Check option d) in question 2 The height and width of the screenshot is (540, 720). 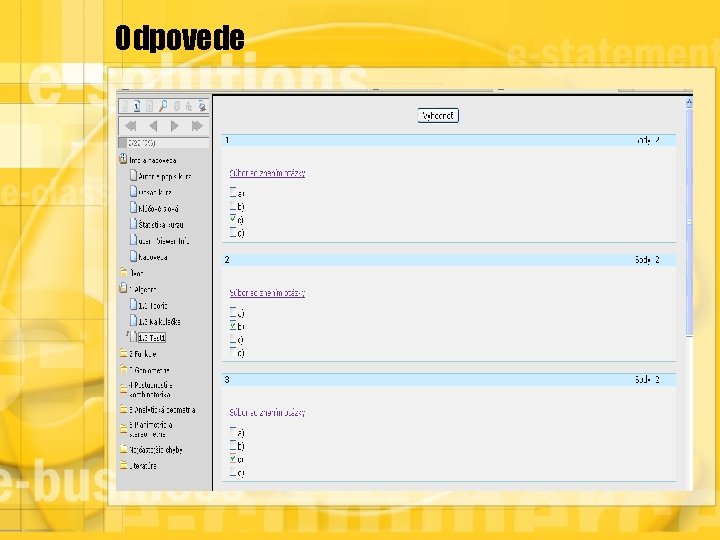[233, 352]
